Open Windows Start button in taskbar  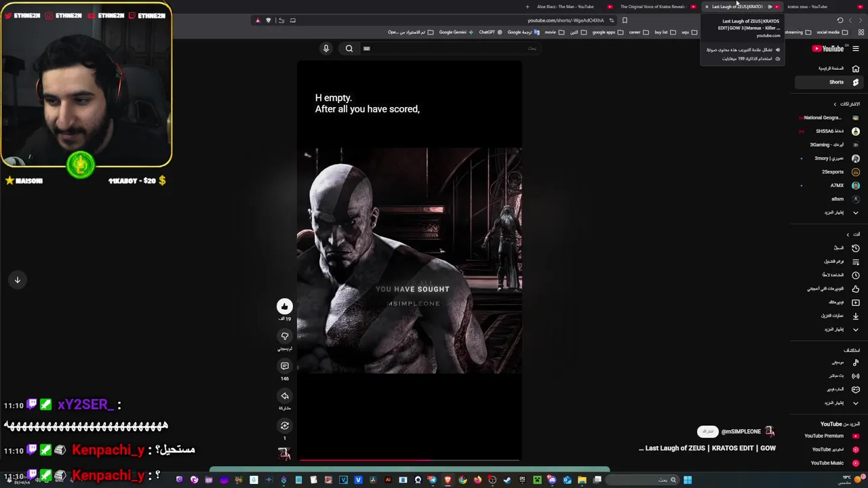tap(688, 480)
